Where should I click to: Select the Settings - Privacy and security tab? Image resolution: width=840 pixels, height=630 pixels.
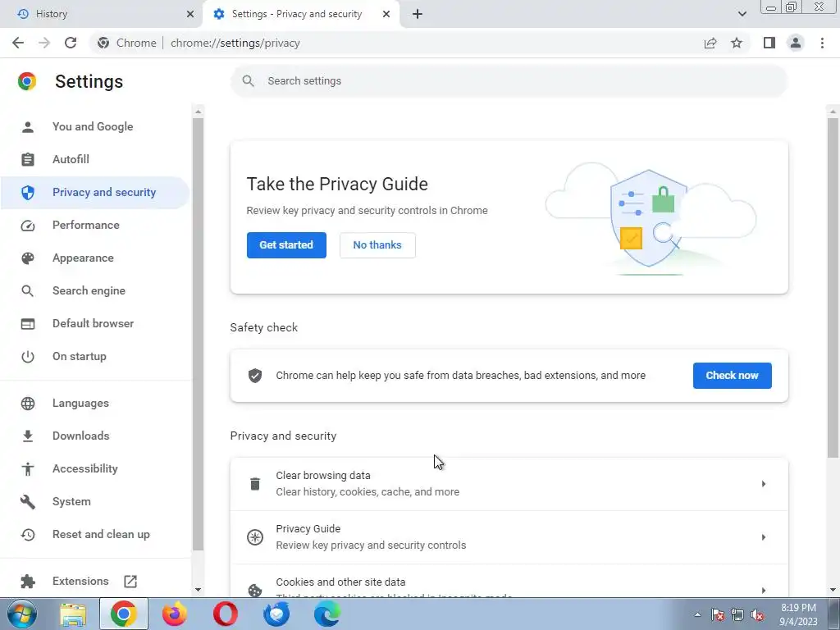[301, 14]
